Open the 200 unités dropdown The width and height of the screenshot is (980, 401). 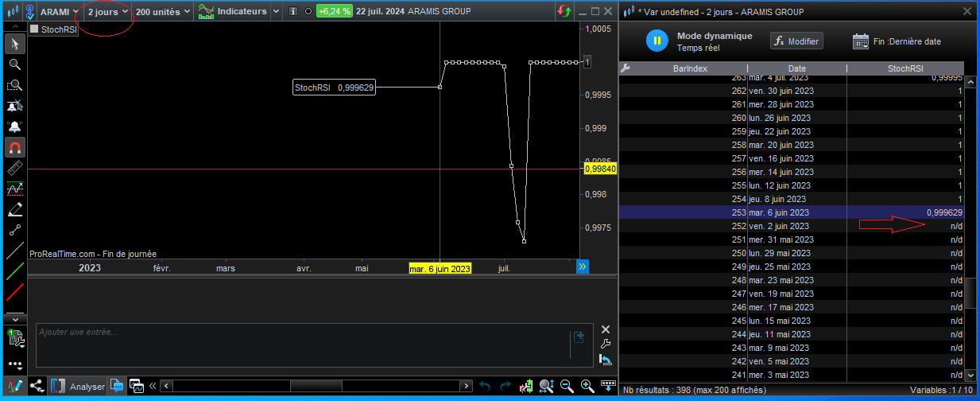click(x=162, y=12)
